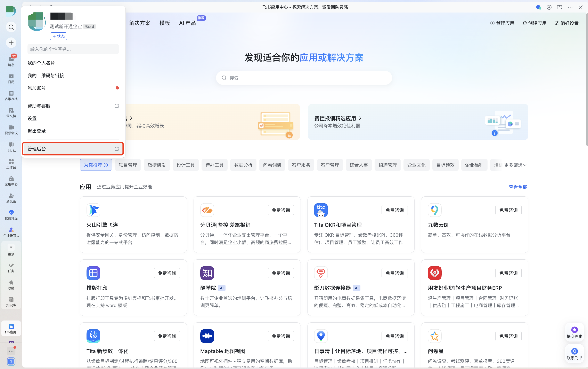588x369 pixels.
Task: Open 管理后台 menu item
Action: click(73, 149)
